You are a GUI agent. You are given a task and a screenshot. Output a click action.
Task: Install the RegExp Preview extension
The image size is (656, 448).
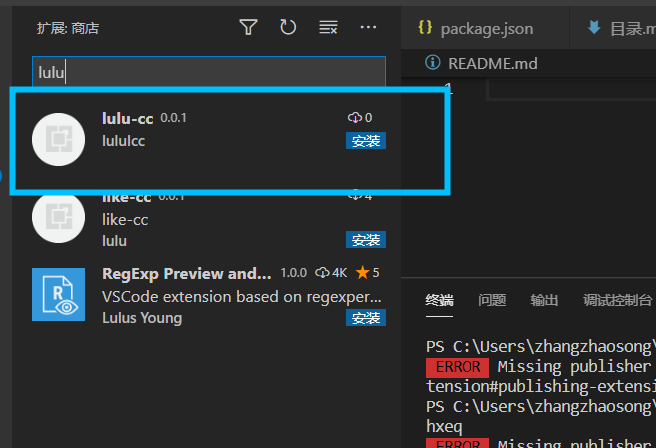coord(366,318)
